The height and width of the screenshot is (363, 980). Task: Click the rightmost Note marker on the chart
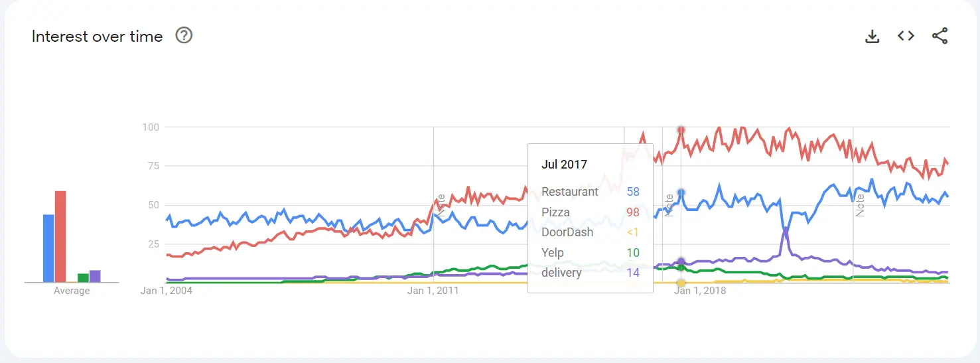[x=860, y=205]
